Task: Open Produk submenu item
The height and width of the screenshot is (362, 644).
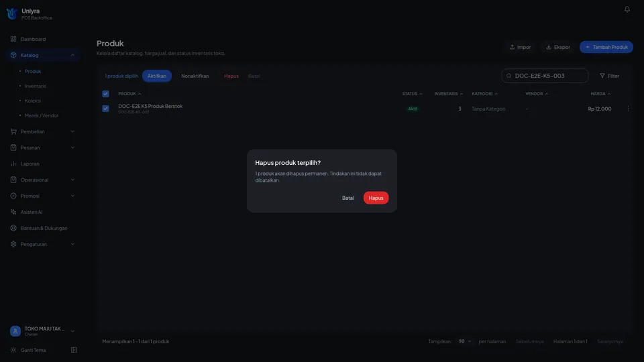Action: 33,72
